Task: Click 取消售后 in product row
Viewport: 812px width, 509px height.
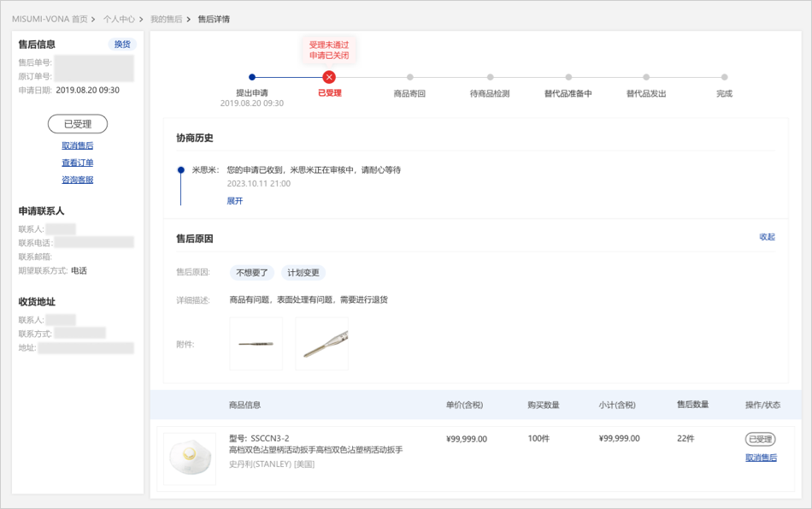Action: pos(761,458)
